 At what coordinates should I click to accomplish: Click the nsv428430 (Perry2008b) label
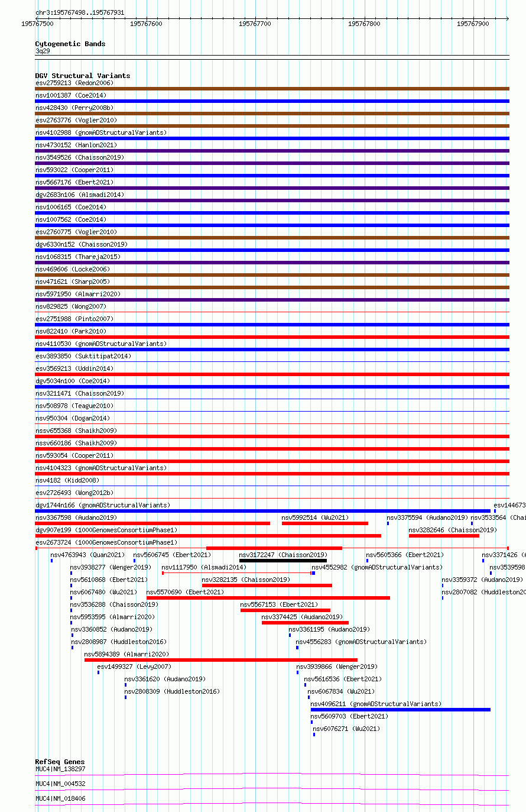coord(74,108)
